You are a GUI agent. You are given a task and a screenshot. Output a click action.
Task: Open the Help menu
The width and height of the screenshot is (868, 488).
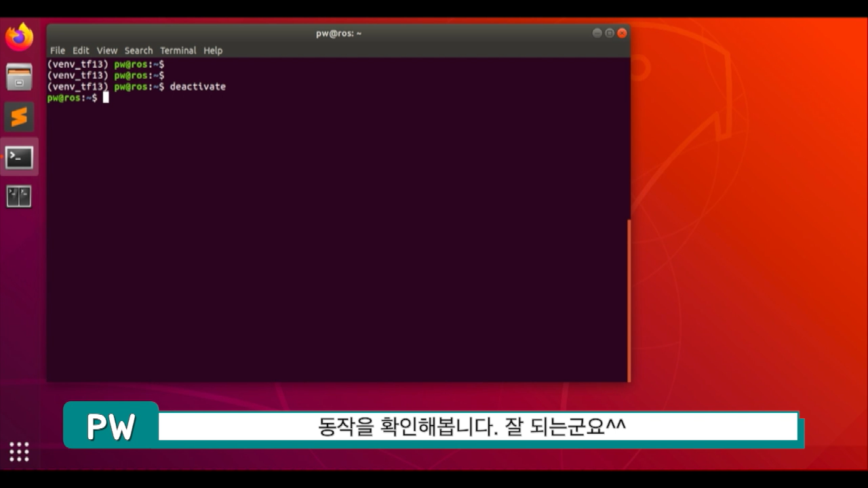click(213, 50)
